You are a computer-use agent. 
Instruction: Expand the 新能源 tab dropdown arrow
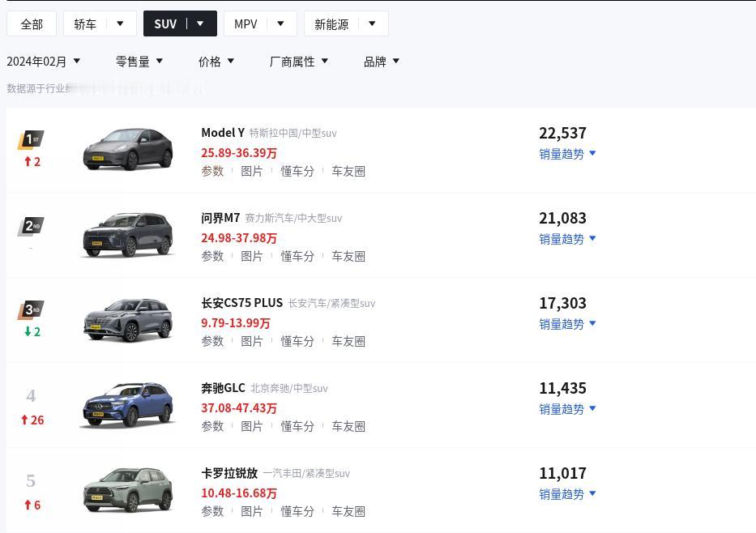372,23
